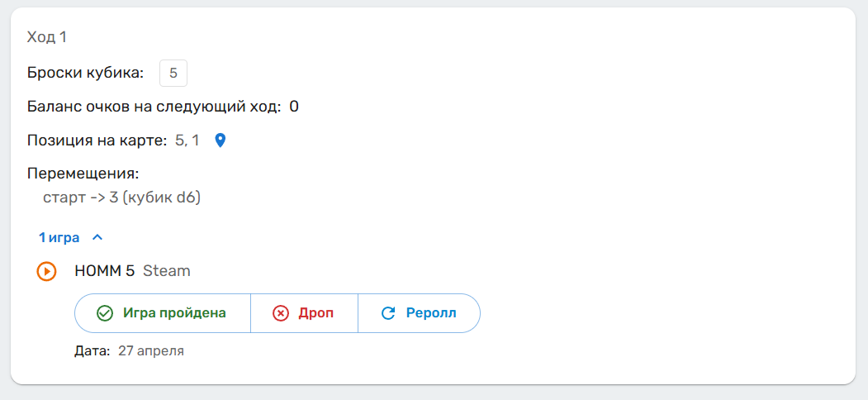Click the orange play circle icon
This screenshot has height=400, width=868.
[46, 271]
